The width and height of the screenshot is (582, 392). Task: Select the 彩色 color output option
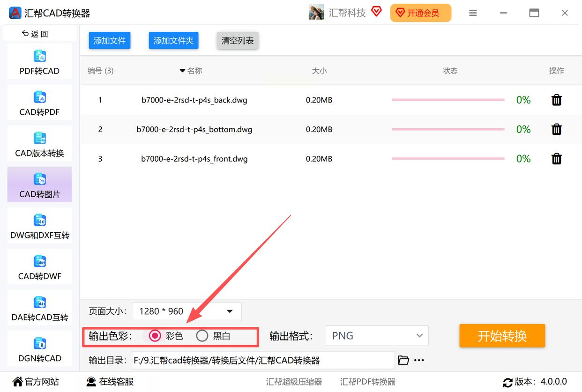tap(155, 336)
